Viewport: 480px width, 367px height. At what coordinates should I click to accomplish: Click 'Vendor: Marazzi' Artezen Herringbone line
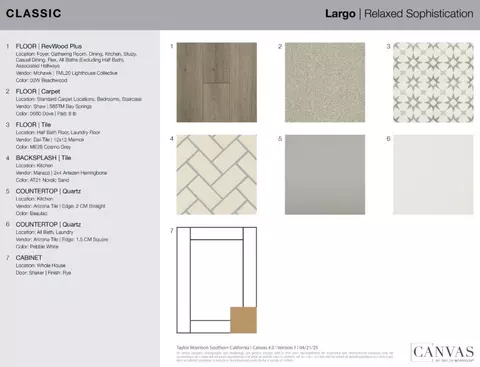[61, 173]
